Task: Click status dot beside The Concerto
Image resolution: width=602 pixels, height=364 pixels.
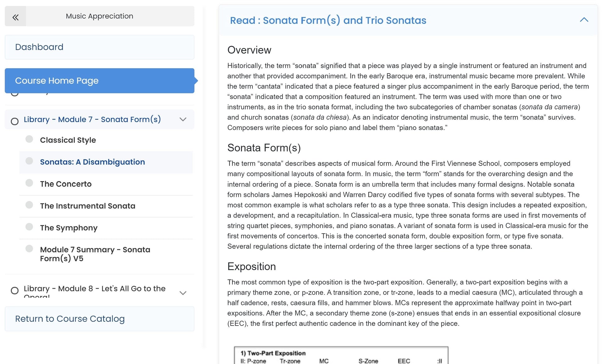Action: coord(29,183)
